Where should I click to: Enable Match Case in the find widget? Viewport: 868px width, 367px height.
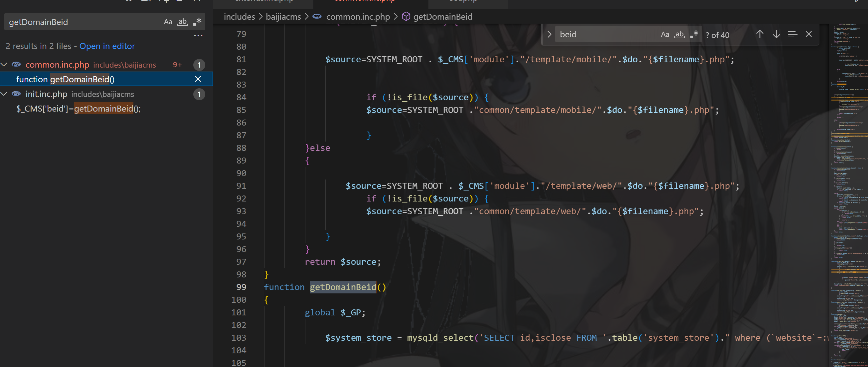[x=664, y=34]
